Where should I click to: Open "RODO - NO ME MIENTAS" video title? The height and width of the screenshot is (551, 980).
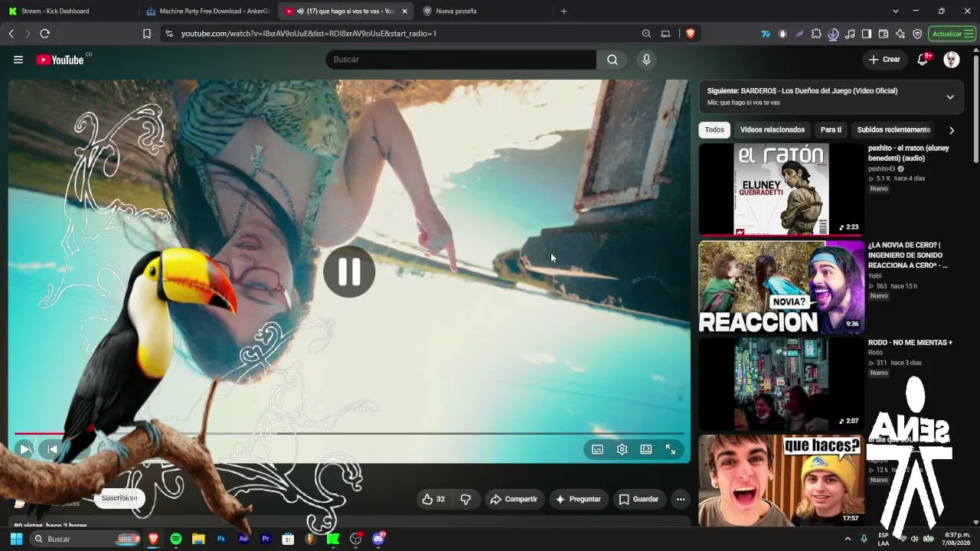click(910, 343)
